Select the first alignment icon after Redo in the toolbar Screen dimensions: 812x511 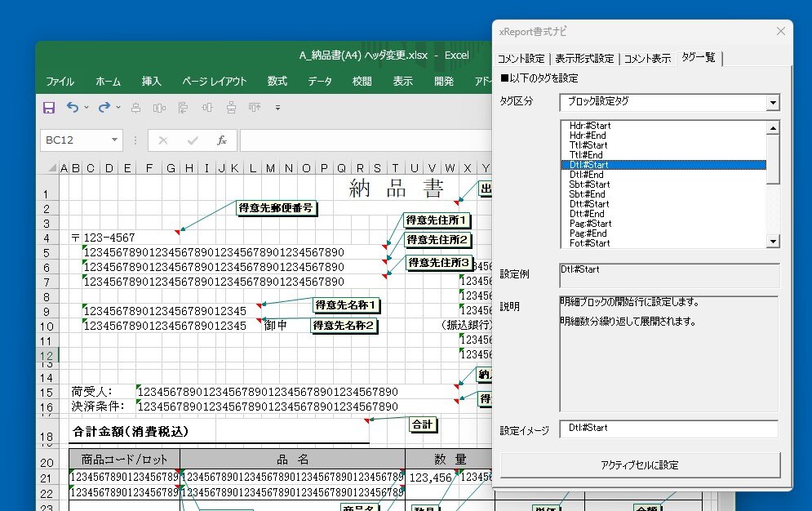pyautogui.click(x=135, y=108)
